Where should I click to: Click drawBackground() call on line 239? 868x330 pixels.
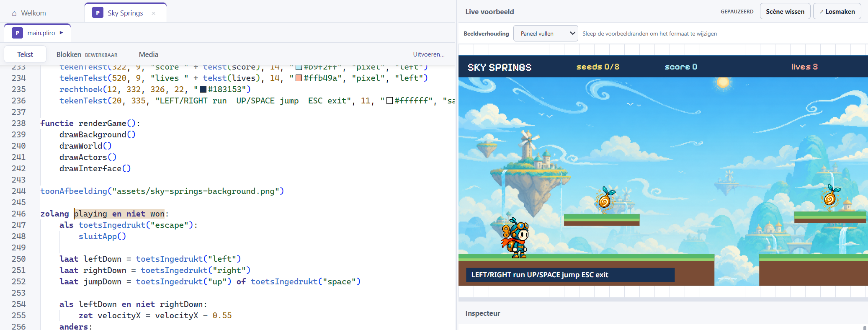(97, 134)
